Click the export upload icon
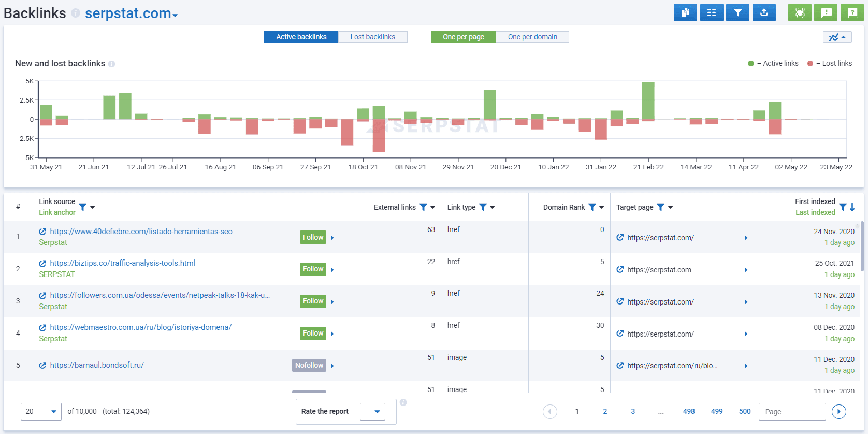The image size is (868, 434). (x=764, y=12)
